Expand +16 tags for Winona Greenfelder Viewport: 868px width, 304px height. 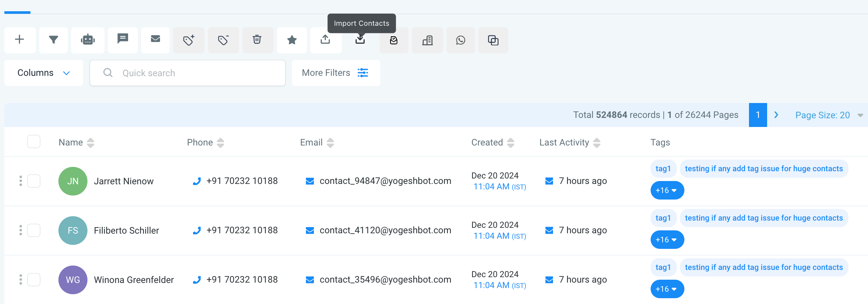(x=667, y=289)
